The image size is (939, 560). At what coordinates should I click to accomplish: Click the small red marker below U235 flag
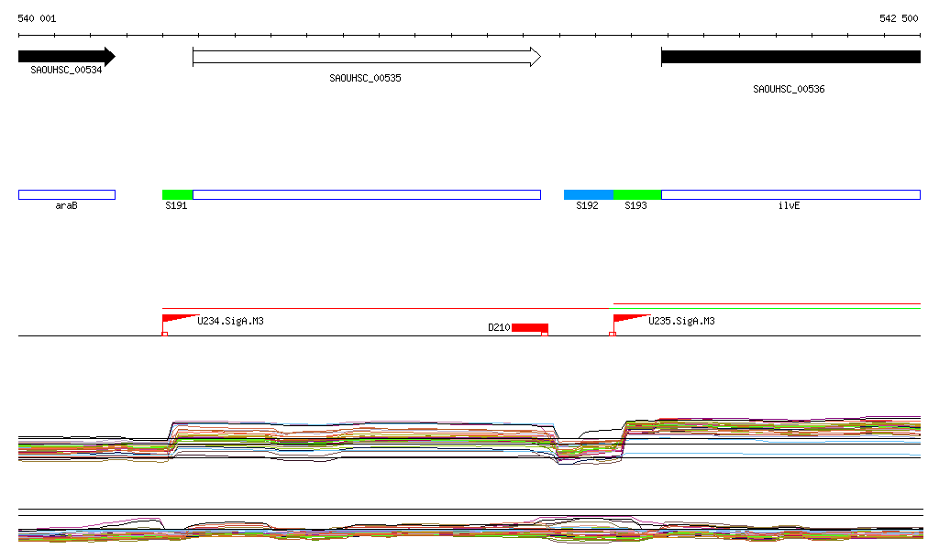613,335
